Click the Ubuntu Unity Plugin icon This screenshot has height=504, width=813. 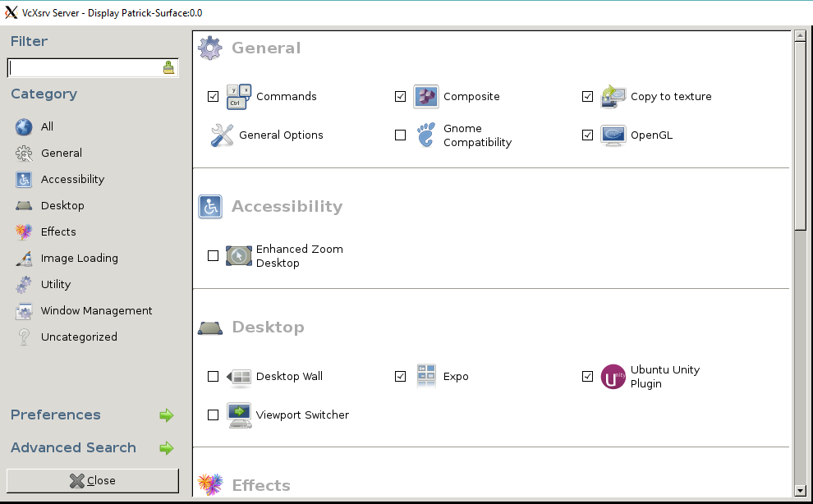click(x=613, y=377)
